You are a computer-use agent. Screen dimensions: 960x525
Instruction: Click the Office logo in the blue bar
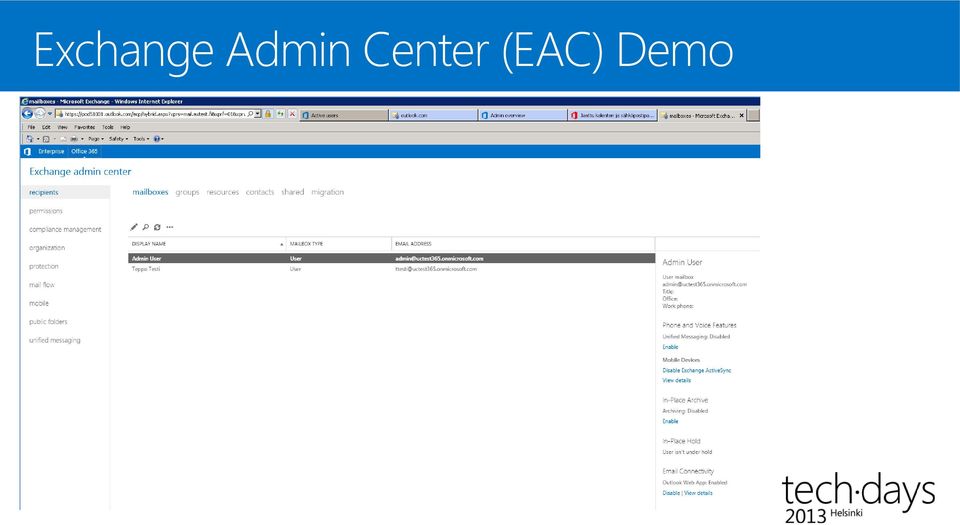coord(27,151)
